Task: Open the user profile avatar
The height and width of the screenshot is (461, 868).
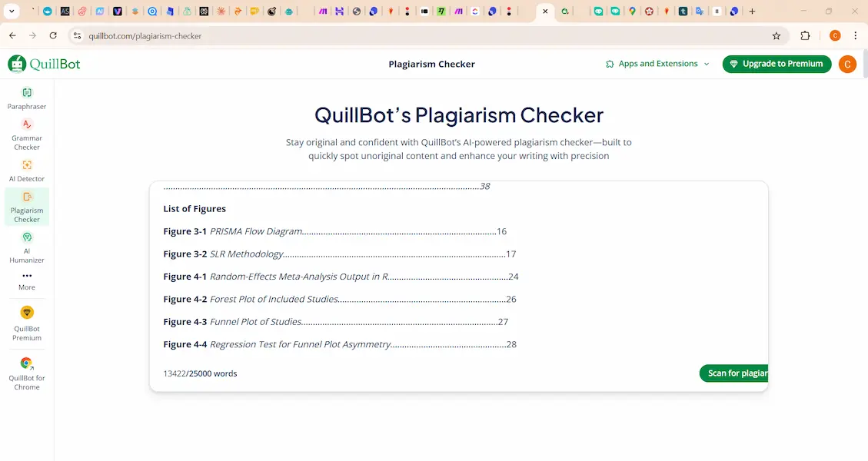Action: [x=846, y=65]
